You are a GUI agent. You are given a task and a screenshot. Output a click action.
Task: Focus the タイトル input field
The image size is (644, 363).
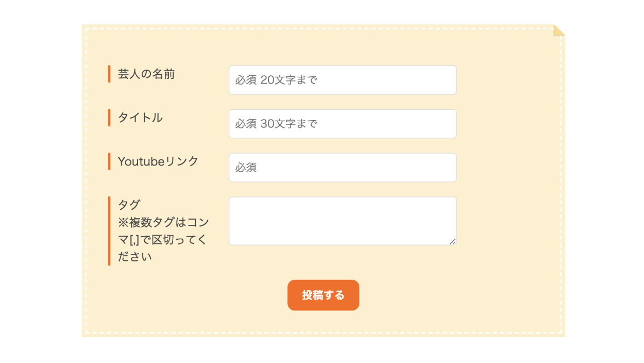click(x=343, y=124)
